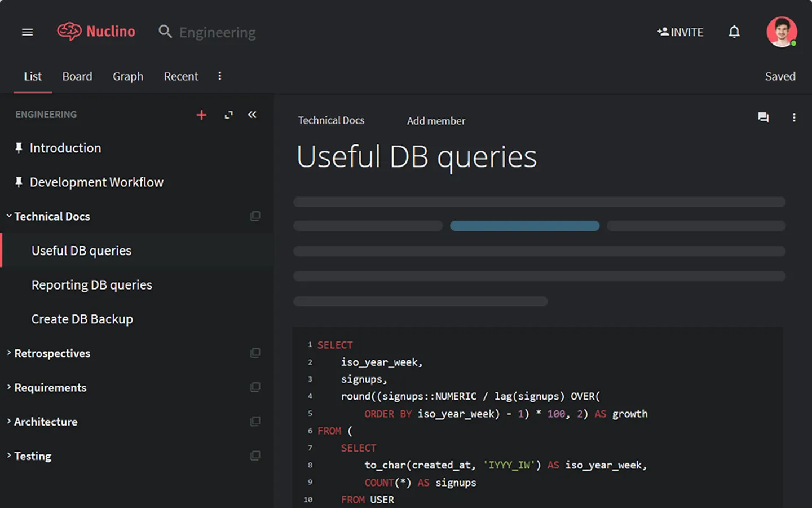Viewport: 812px width, 508px height.
Task: Click the COUNT(*) AS signups line
Action: pyautogui.click(x=420, y=483)
